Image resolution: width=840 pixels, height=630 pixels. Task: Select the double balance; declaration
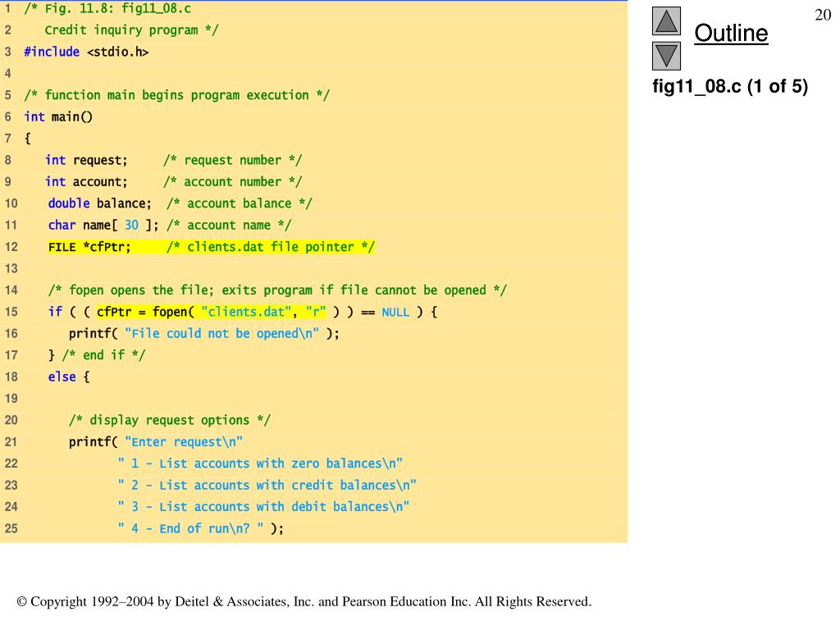99,203
